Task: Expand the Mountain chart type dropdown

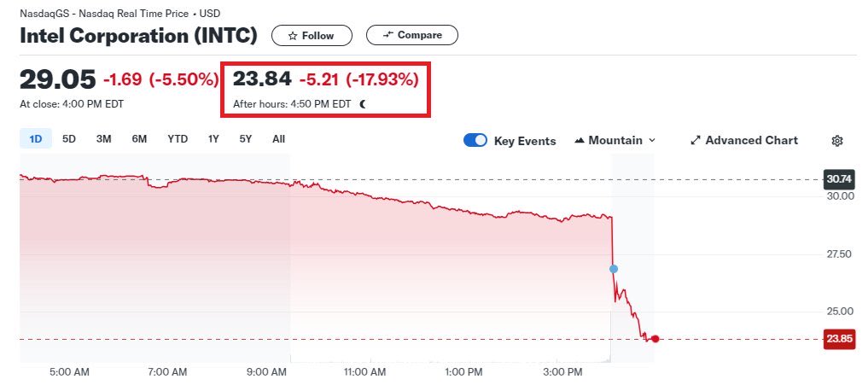Action: 615,141
